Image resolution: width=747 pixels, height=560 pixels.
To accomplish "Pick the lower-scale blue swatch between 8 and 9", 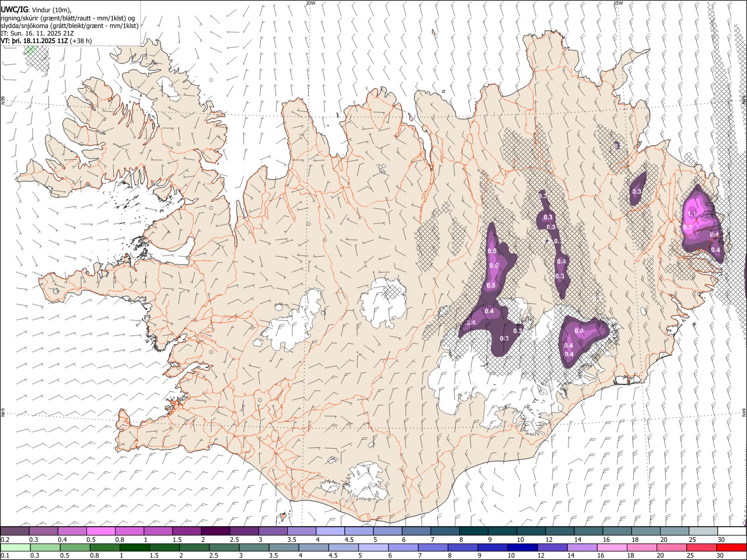I will point(463,548).
